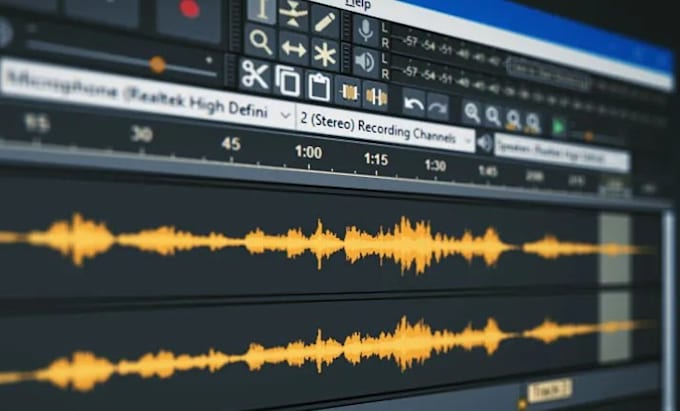Screen dimensions: 680x411
Task: Select the asterisk Multi-Tool
Action: [x=325, y=55]
